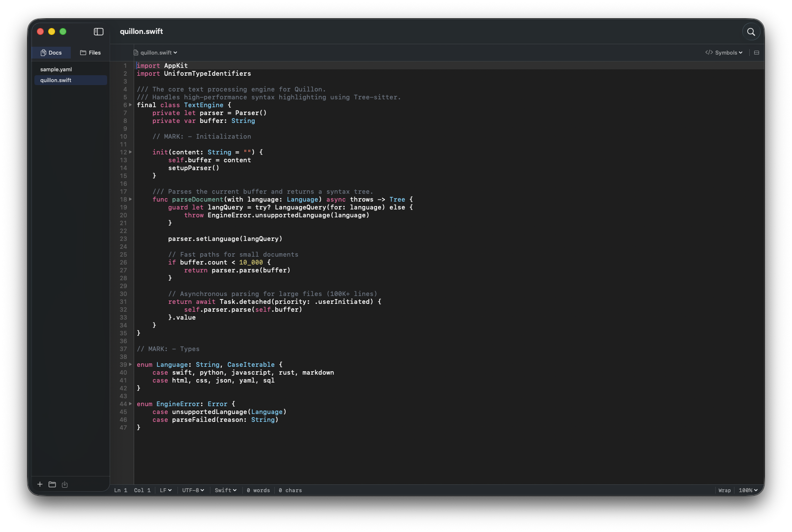Open the split editor layout icon
The height and width of the screenshot is (532, 792).
(757, 53)
